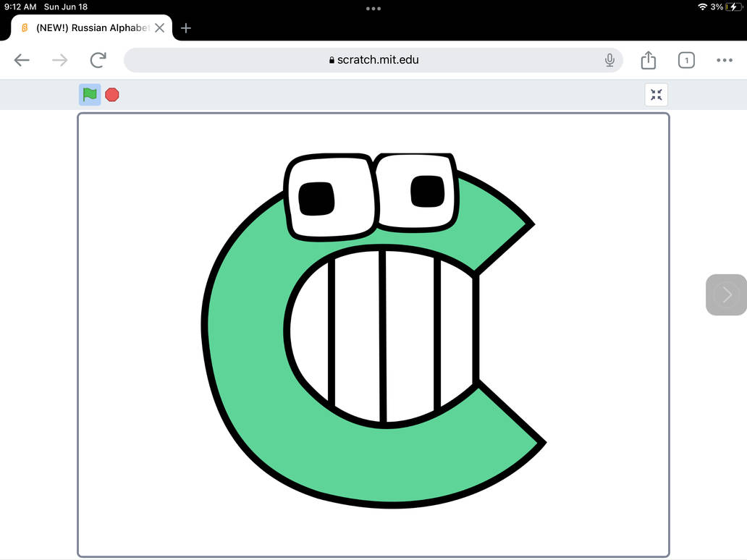The width and height of the screenshot is (747, 560).
Task: Tap the Scratch favicon on the tab
Action: (25, 27)
